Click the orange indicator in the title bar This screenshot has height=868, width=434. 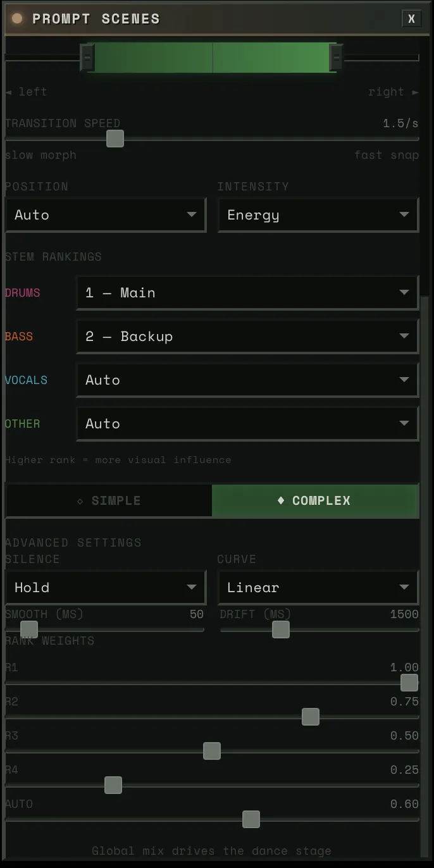click(x=16, y=18)
